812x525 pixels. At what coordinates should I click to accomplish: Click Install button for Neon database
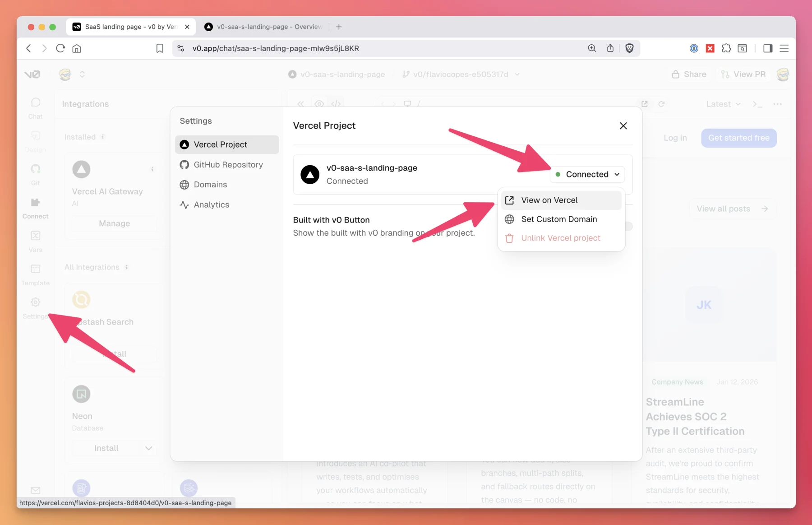pyautogui.click(x=106, y=448)
